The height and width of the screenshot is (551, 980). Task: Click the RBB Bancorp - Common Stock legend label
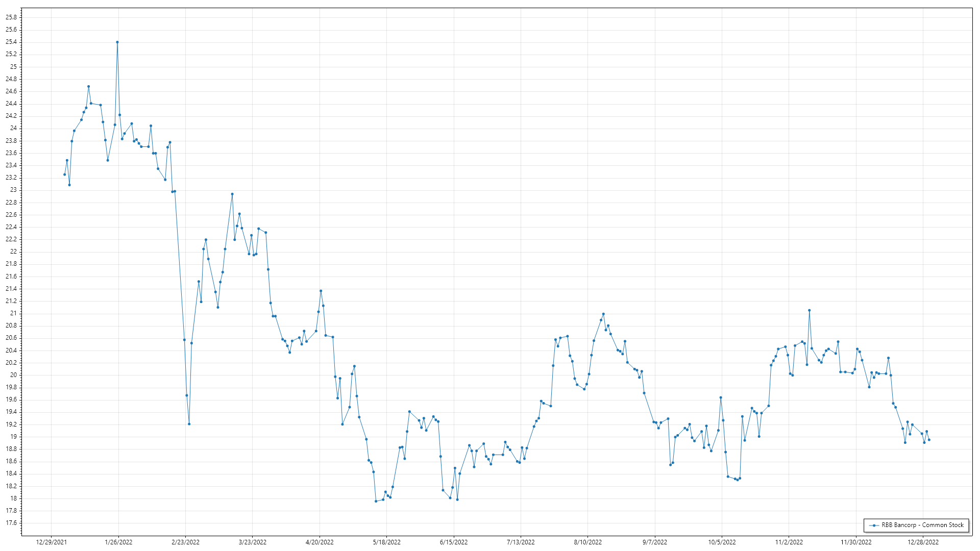(x=922, y=525)
